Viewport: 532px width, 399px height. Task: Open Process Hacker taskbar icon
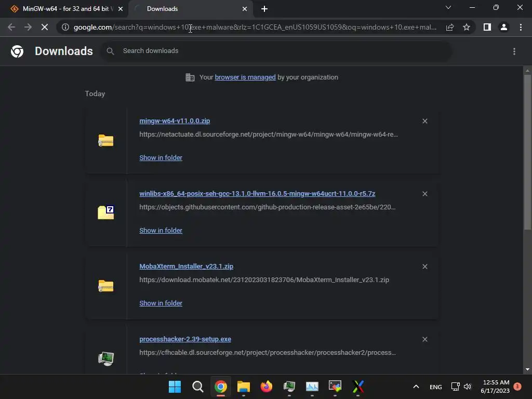[x=289, y=387]
